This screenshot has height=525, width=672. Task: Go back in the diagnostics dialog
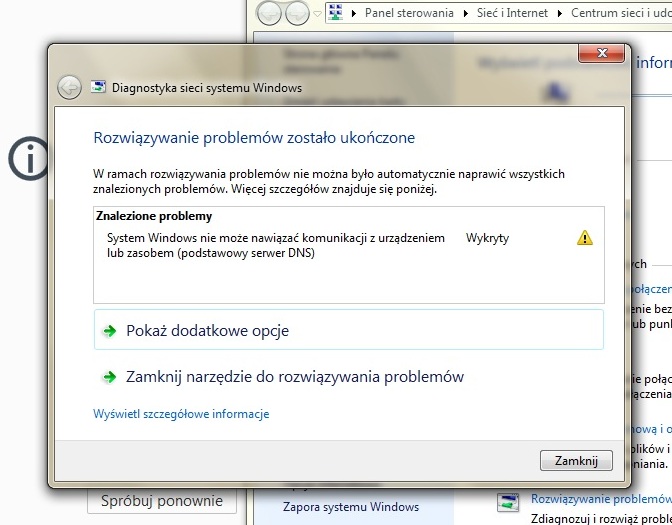click(69, 87)
